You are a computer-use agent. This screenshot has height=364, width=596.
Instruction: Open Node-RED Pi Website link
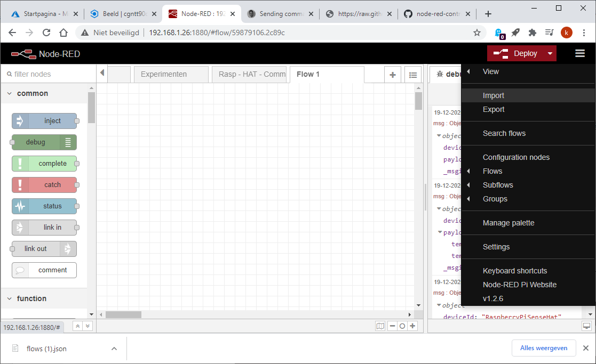[528, 285]
